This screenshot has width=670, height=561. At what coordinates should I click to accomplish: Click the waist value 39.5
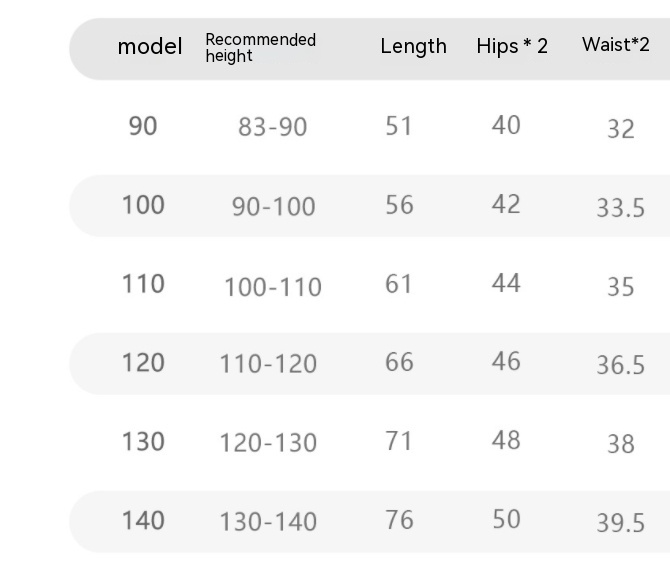[620, 523]
